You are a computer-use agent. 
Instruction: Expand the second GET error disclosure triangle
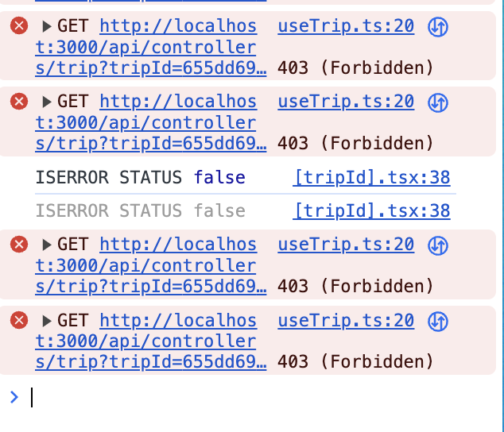(47, 102)
